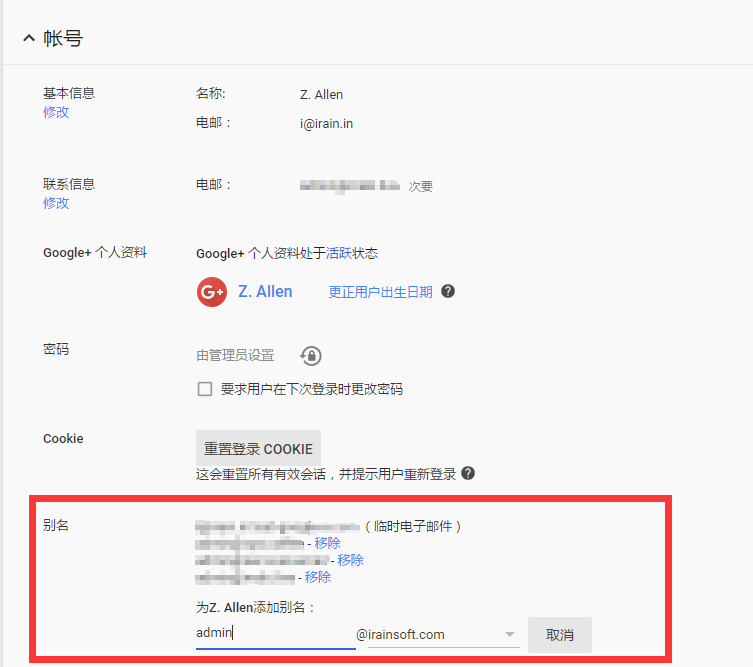Select the i@irain.in email address text
The width and height of the screenshot is (753, 667).
(326, 123)
